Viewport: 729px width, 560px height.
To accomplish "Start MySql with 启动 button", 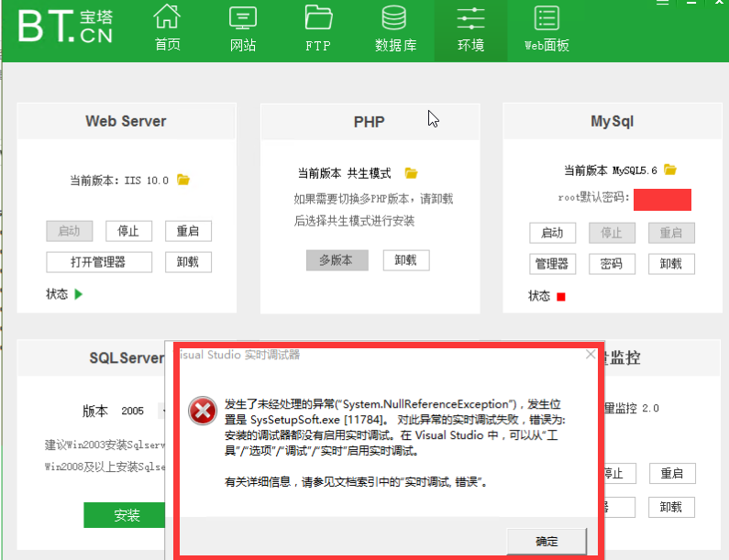I will 552,233.
